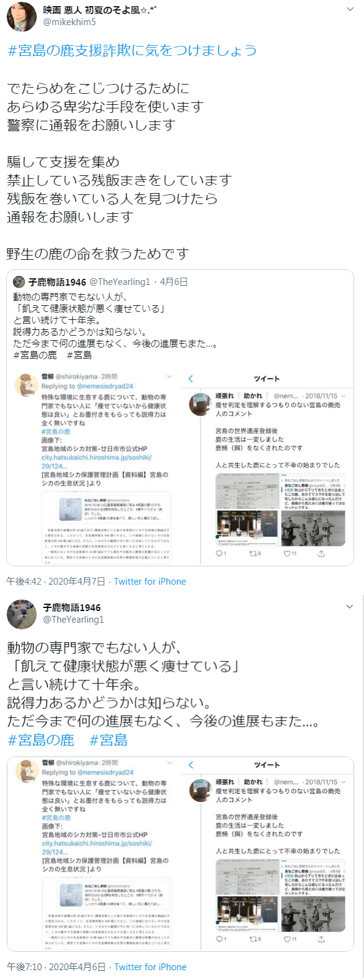Screen dimensions: 364x980
Task: Open second tweet's left attached image
Action: 94,854
